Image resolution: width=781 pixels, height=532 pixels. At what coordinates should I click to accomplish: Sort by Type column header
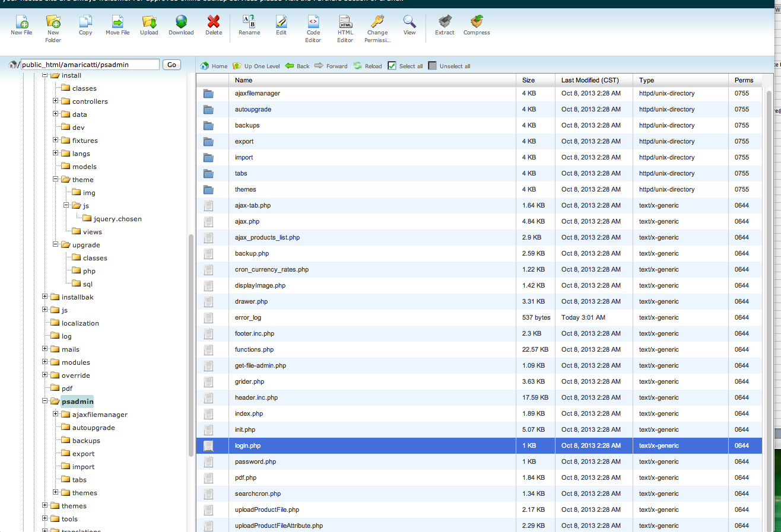point(681,80)
